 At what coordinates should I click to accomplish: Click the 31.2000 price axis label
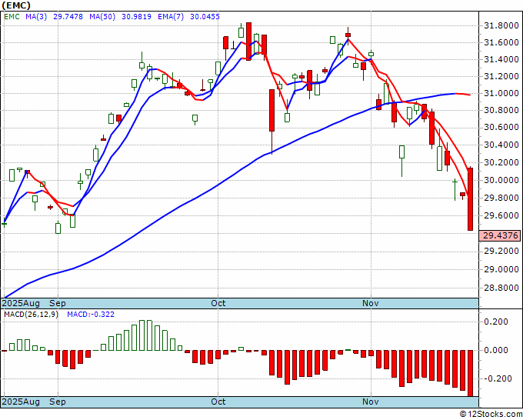coord(501,76)
